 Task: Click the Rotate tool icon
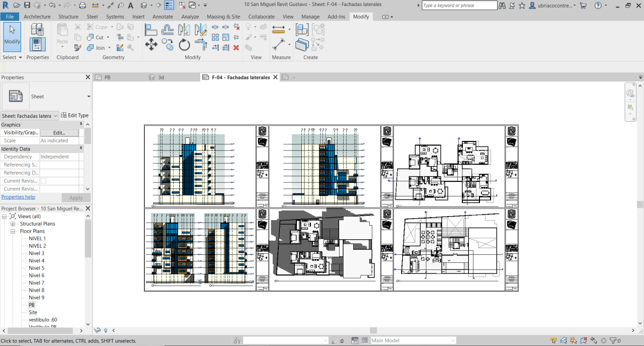184,44
